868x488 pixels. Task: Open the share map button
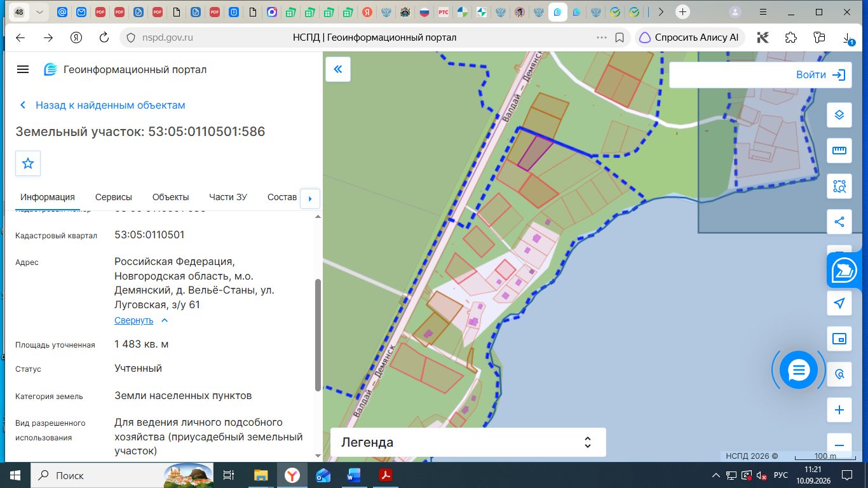[839, 222]
